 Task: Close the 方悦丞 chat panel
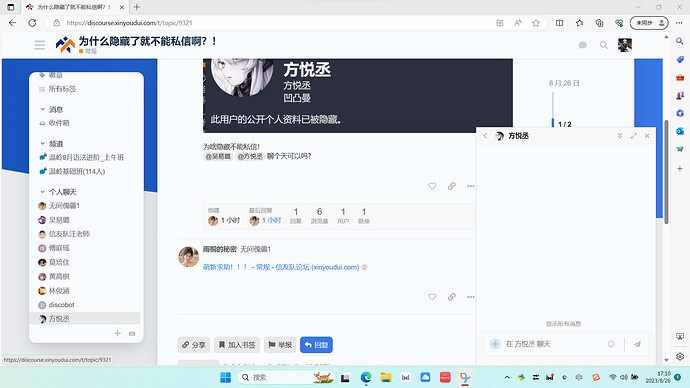[647, 136]
